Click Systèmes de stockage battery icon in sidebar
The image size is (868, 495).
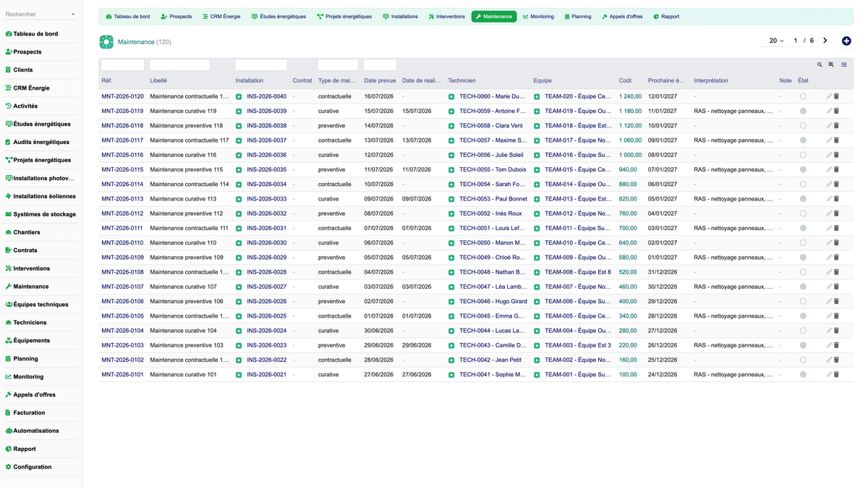9,214
